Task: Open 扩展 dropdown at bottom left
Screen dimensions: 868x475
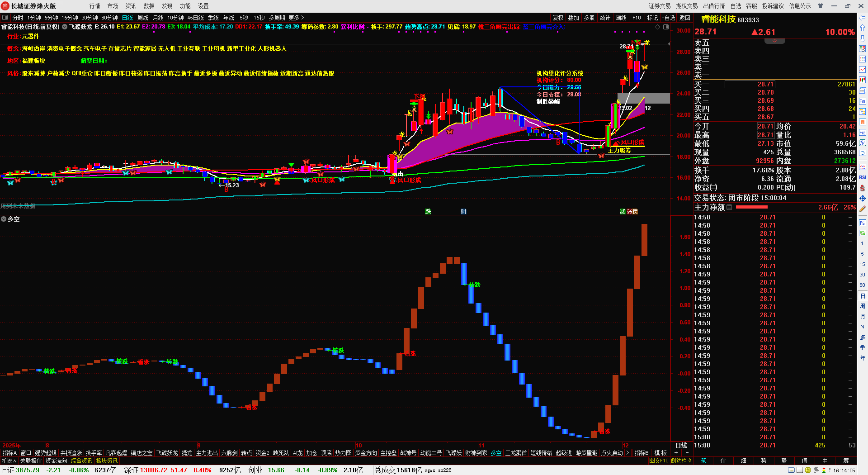Action: [9, 461]
